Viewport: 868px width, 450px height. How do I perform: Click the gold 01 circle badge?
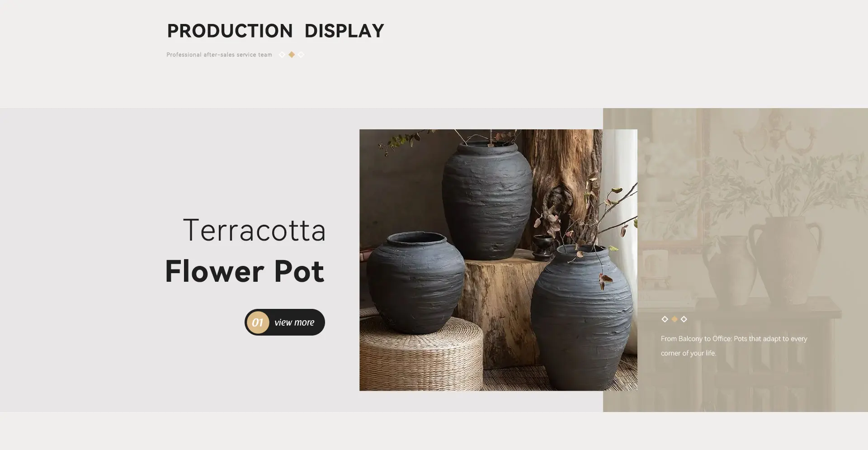click(x=258, y=322)
